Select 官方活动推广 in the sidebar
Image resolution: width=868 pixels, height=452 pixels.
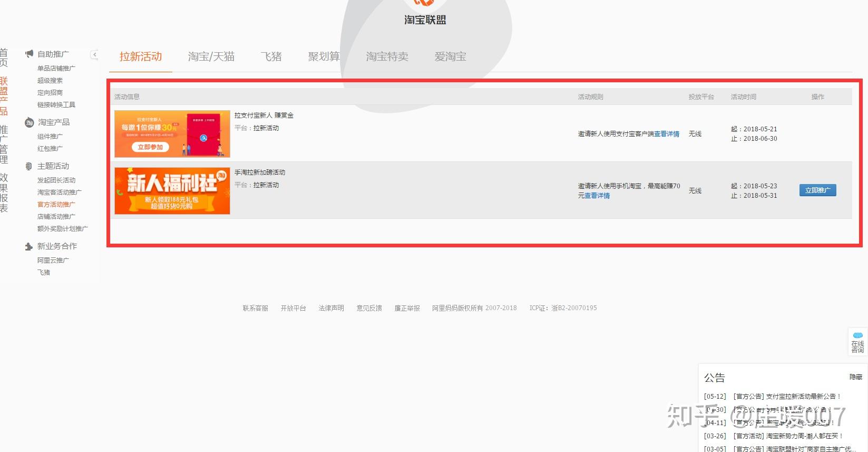pos(56,204)
